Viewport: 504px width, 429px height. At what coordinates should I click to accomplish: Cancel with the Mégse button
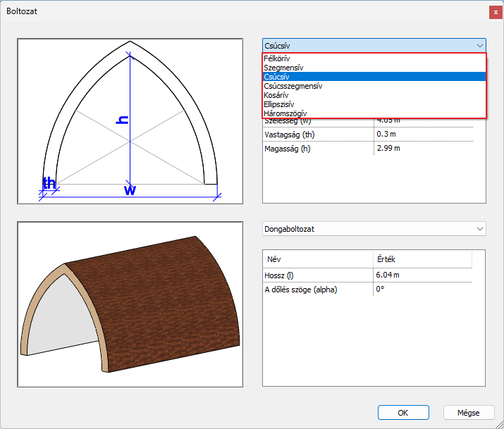click(x=469, y=413)
